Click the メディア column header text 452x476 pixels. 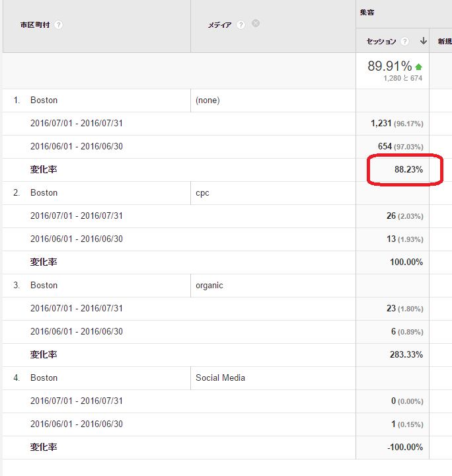219,25
